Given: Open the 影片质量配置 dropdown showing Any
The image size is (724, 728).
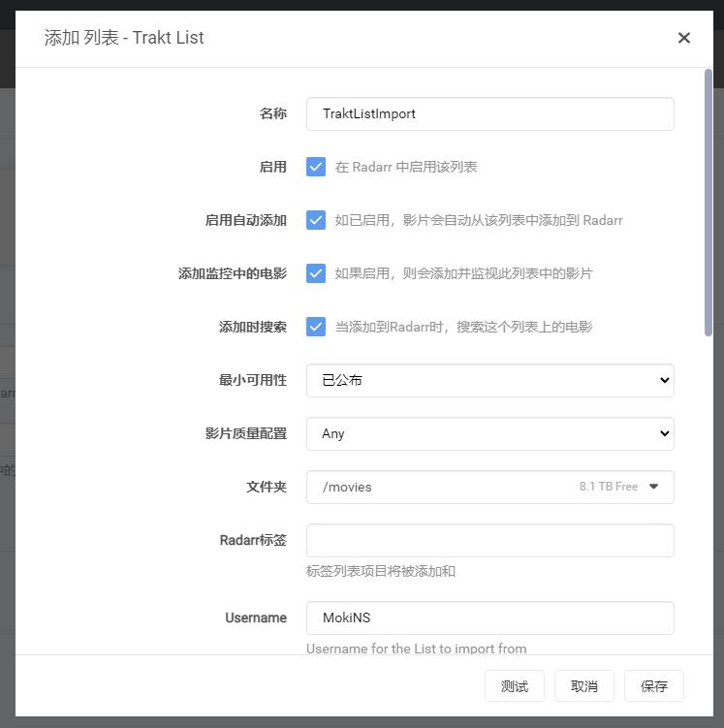Looking at the screenshot, I should coord(490,433).
